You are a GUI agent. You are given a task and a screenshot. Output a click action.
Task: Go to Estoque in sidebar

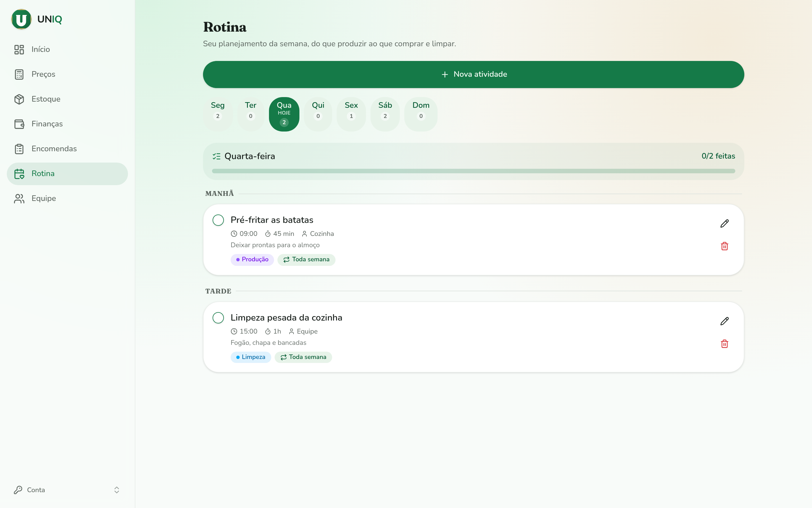tap(67, 99)
